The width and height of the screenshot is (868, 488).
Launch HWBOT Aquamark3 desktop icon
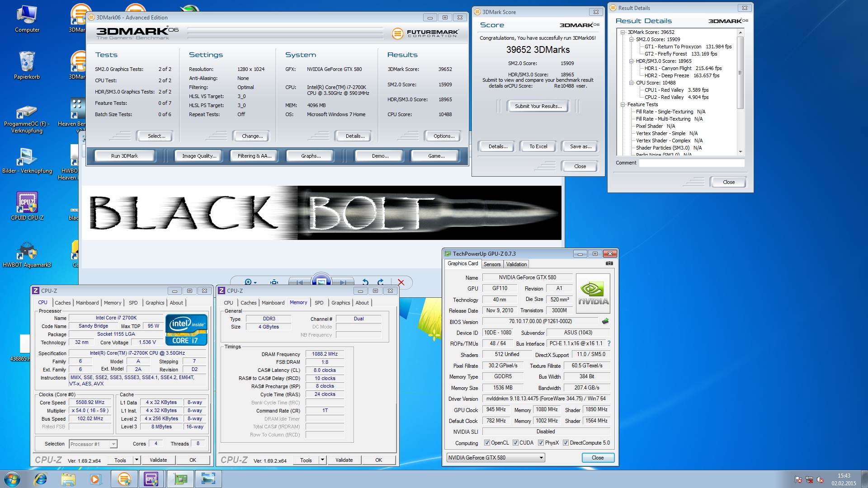27,254
